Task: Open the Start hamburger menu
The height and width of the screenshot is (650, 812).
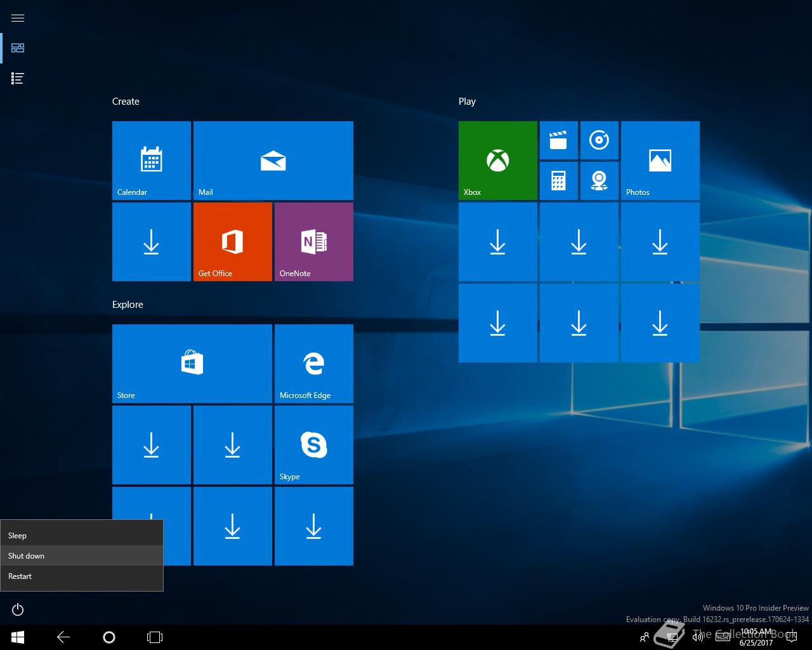Action: 18,18
